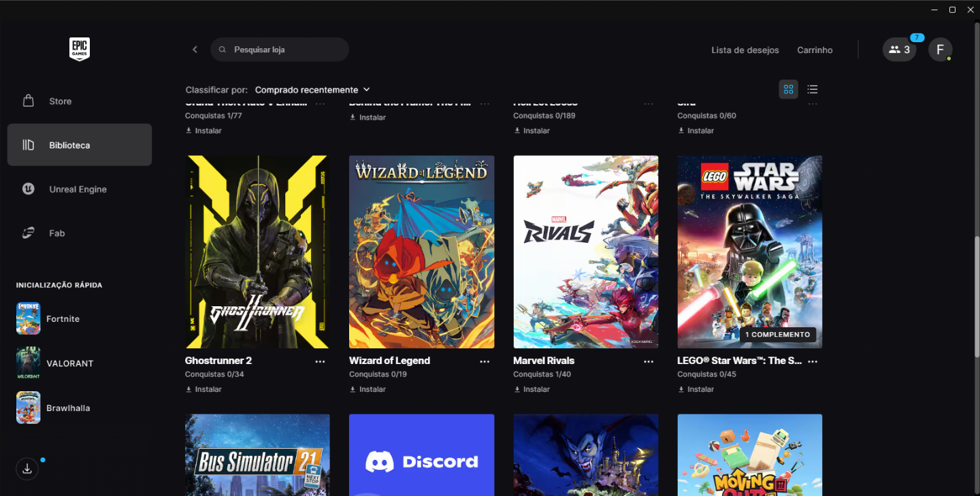This screenshot has width=980, height=496.
Task: Open Ghostrunner 2 cover art
Action: point(257,252)
